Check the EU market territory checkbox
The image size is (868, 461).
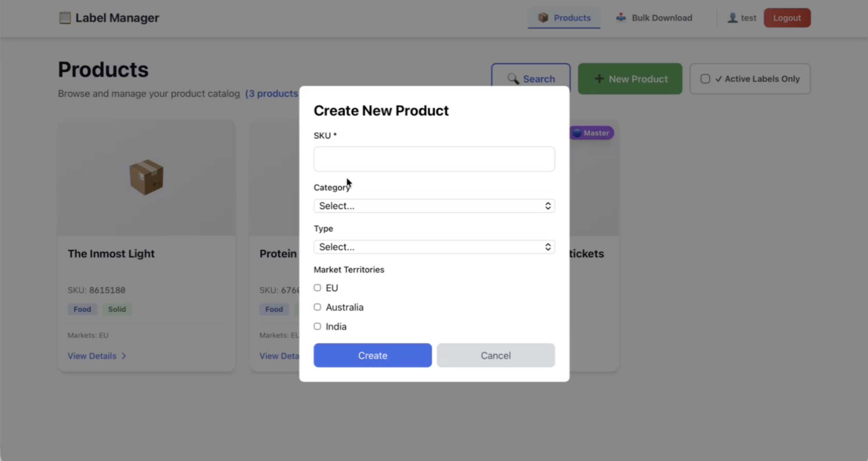point(317,288)
